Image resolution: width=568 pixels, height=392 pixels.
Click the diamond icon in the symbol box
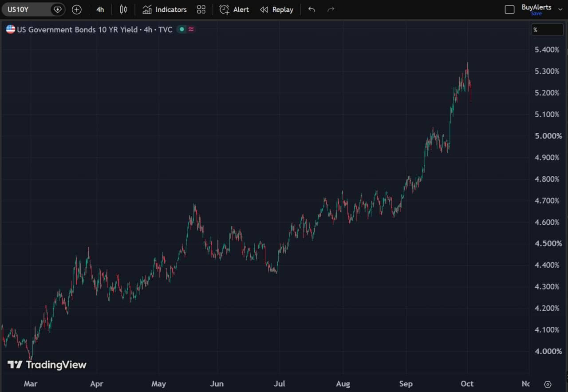(57, 9)
